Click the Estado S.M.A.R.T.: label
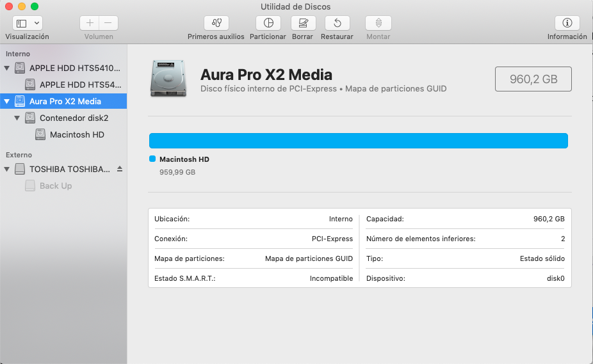 [x=185, y=278]
